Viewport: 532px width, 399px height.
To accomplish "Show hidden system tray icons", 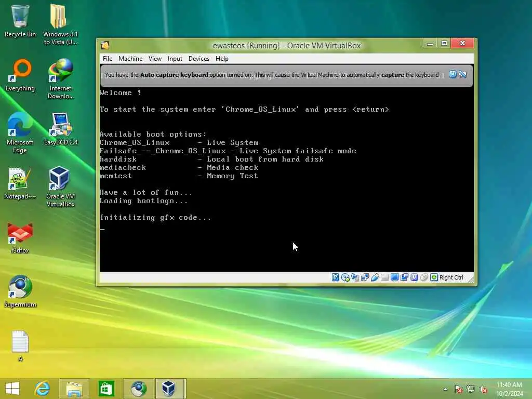I will [445, 389].
